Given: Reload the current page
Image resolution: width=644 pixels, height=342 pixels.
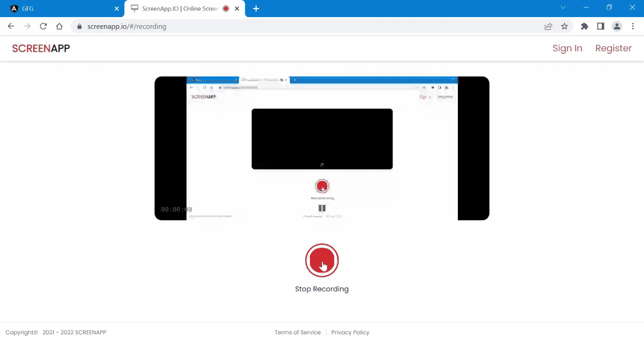Looking at the screenshot, I should 43,26.
